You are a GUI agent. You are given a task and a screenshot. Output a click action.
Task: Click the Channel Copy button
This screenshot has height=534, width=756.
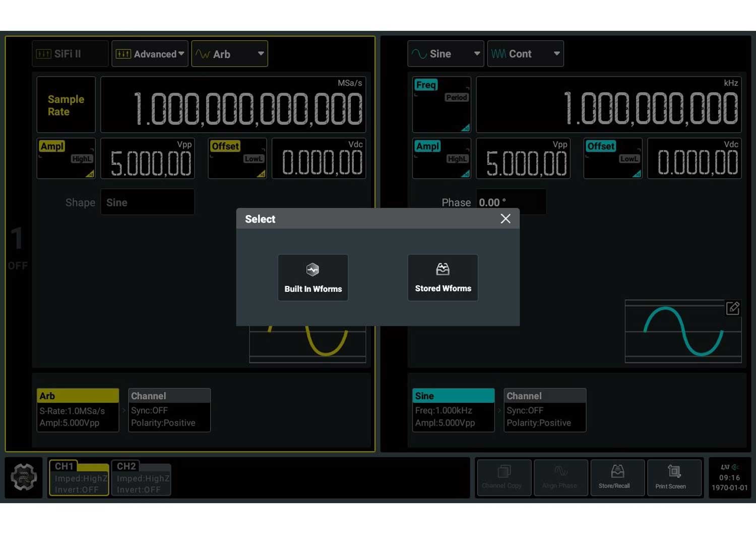(503, 478)
